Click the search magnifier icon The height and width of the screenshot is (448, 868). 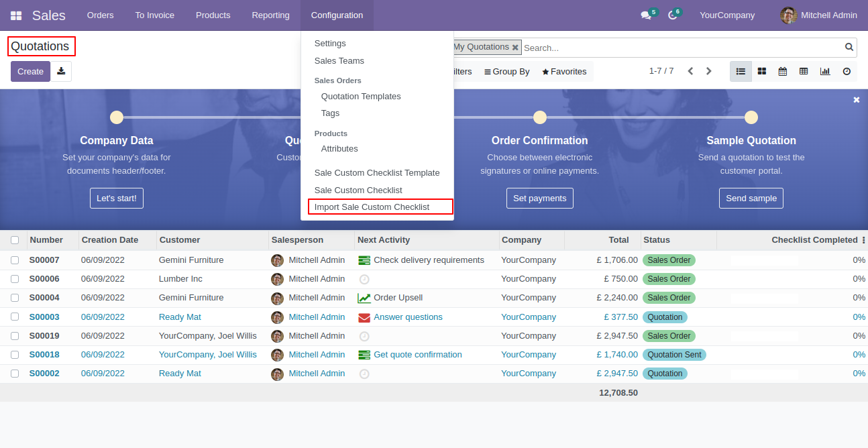coord(849,47)
